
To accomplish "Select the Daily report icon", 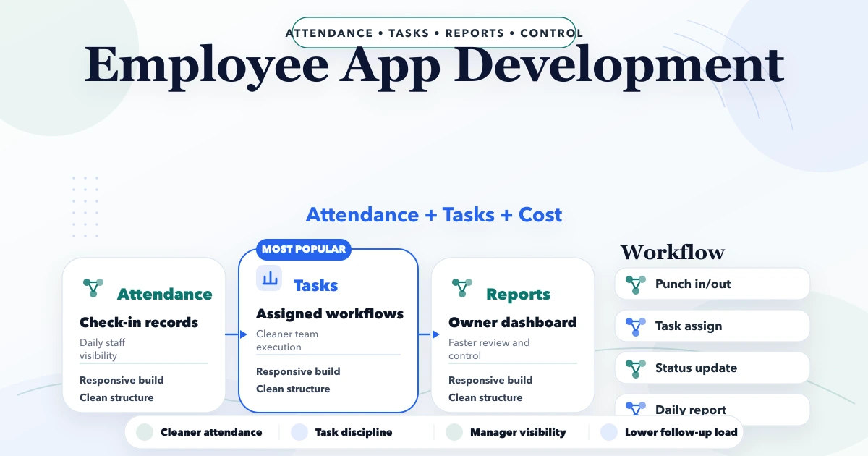I will [637, 408].
